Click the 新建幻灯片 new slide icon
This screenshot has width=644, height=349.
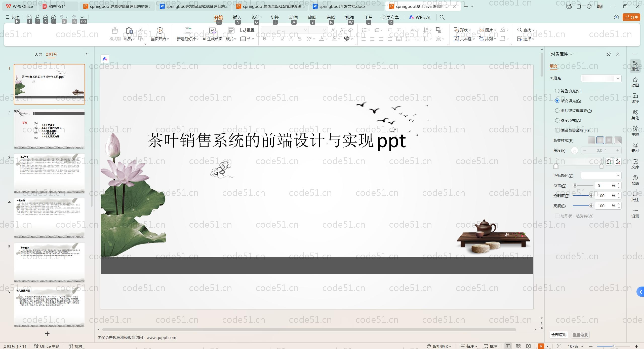point(188,30)
